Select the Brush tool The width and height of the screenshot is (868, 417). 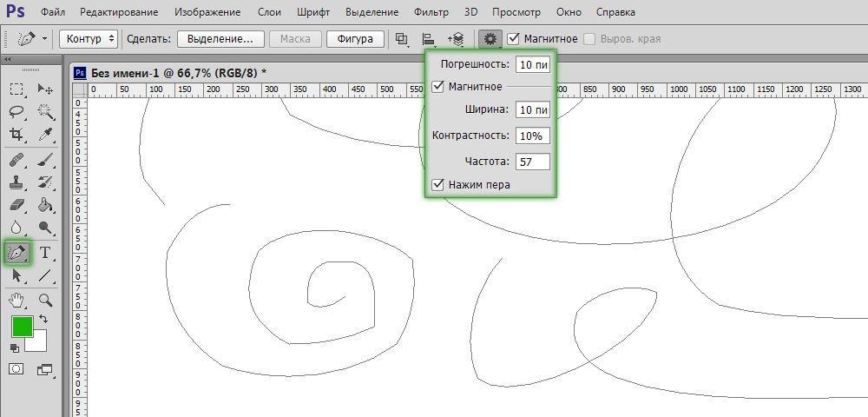(x=45, y=161)
